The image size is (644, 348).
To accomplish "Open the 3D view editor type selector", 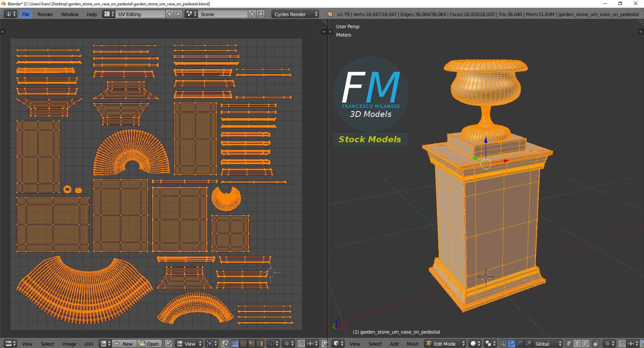I will 338,344.
